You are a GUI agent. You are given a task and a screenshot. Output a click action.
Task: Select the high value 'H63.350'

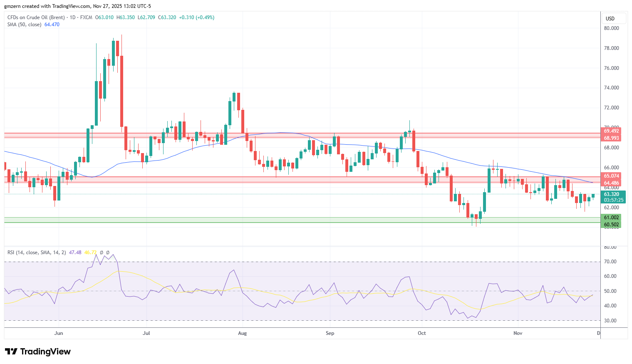point(126,17)
